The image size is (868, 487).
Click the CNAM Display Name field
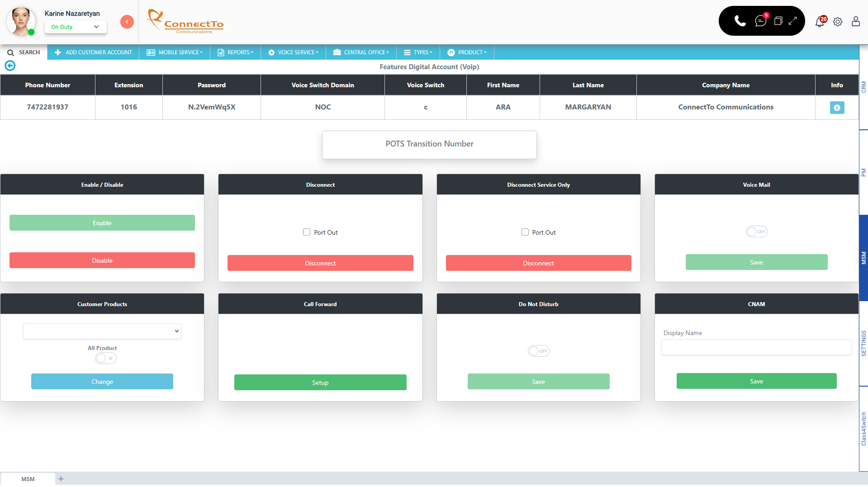(756, 347)
